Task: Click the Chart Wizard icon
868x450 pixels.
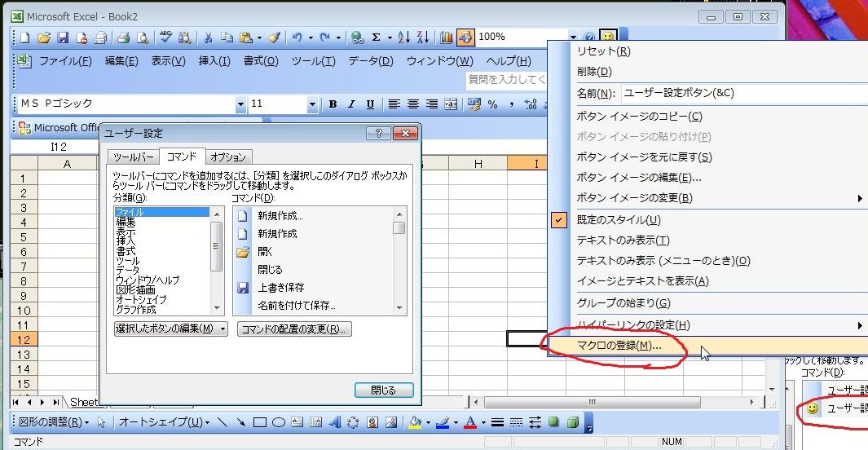Action: (446, 37)
